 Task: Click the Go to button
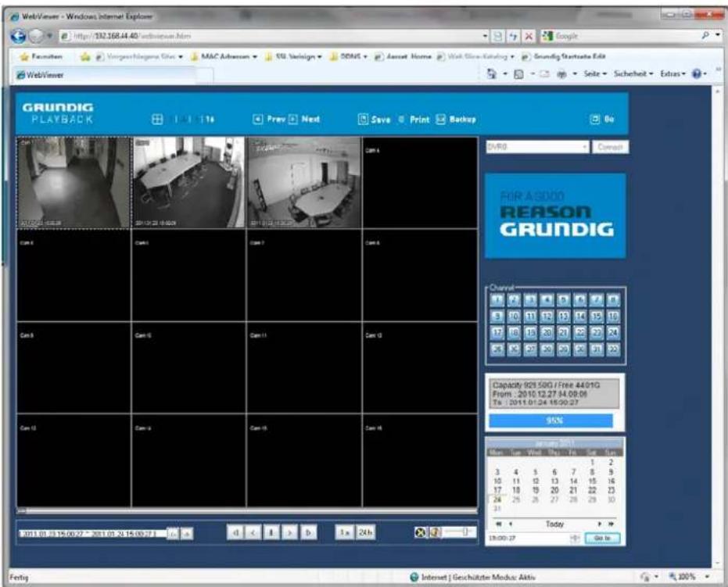602,539
